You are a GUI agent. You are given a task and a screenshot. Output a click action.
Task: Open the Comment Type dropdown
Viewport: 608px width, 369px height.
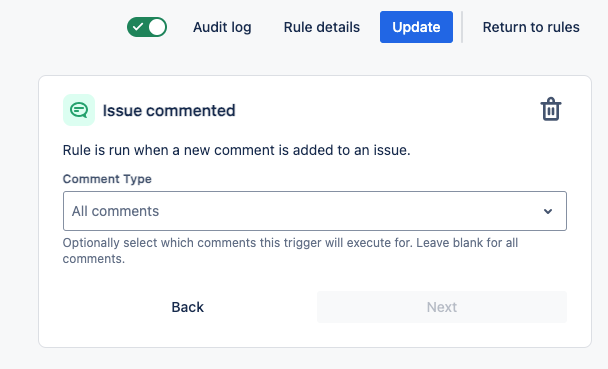315,211
